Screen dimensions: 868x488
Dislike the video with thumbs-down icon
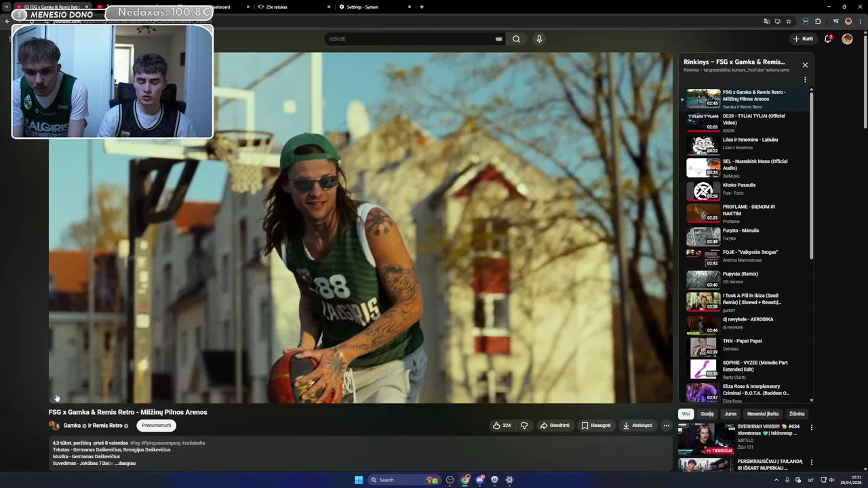(524, 426)
